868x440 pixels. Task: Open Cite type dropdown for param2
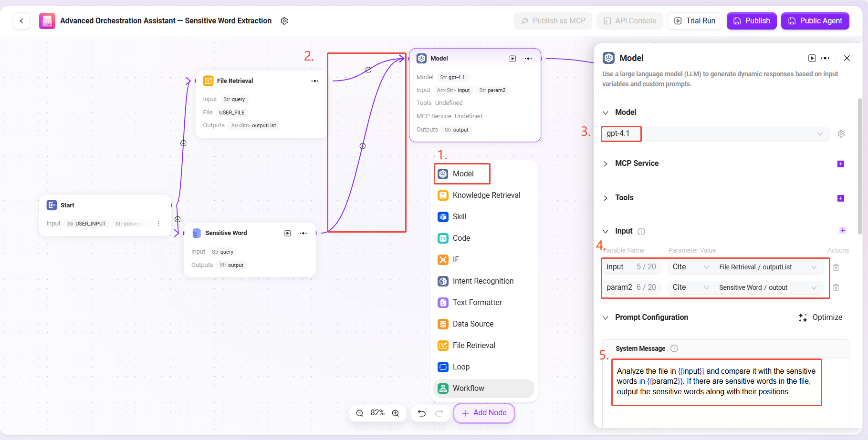(x=690, y=287)
